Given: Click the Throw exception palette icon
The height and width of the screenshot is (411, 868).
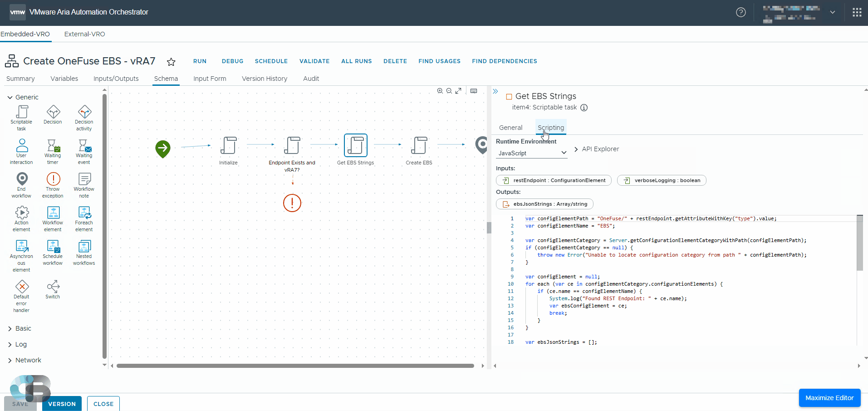Looking at the screenshot, I should (53, 179).
